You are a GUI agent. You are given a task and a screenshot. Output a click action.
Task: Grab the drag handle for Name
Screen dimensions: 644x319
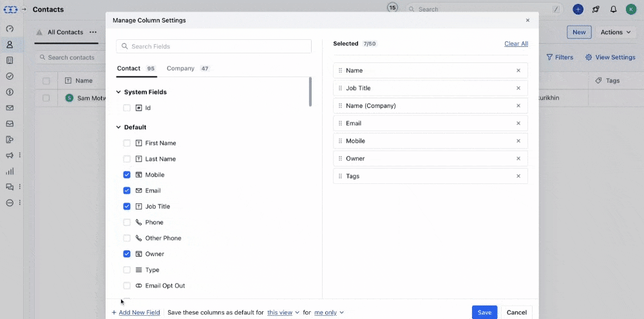340,71
